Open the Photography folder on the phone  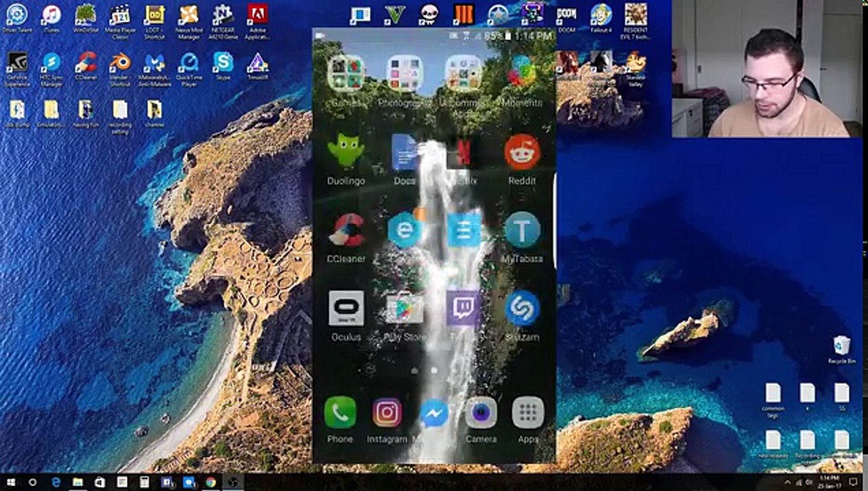pos(404,73)
